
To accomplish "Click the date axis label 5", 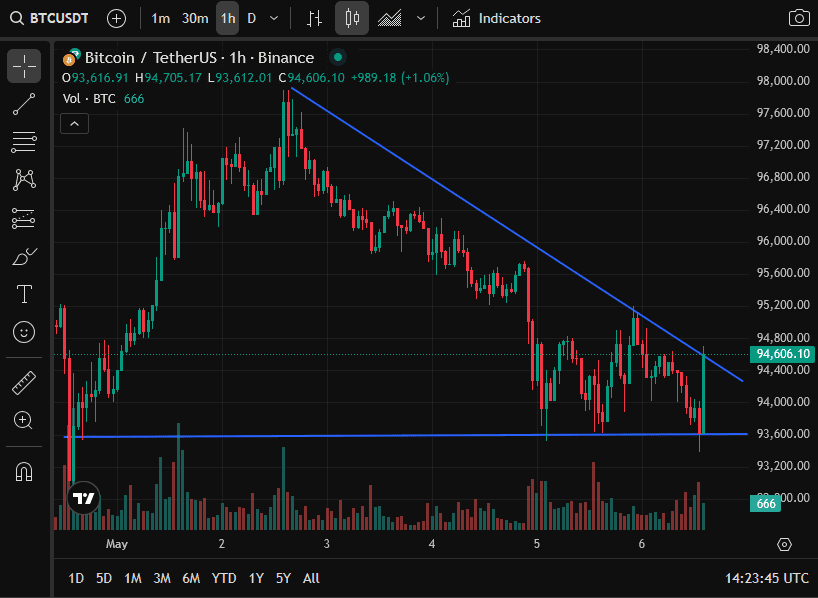I will tap(536, 544).
